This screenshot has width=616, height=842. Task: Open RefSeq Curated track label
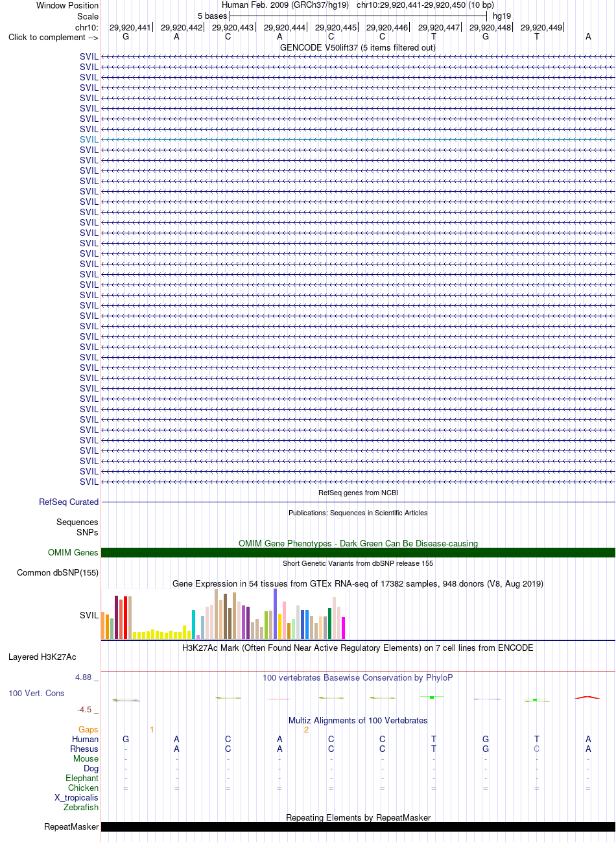click(69, 502)
